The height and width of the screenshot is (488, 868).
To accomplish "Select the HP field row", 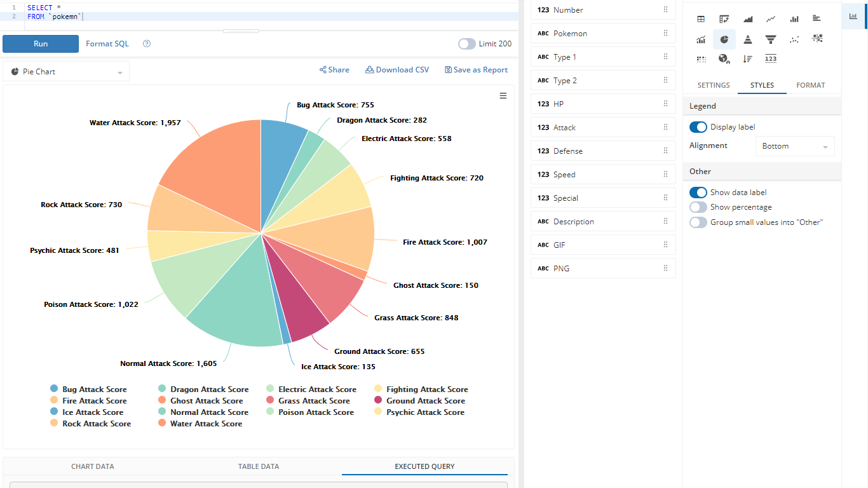I will [603, 104].
